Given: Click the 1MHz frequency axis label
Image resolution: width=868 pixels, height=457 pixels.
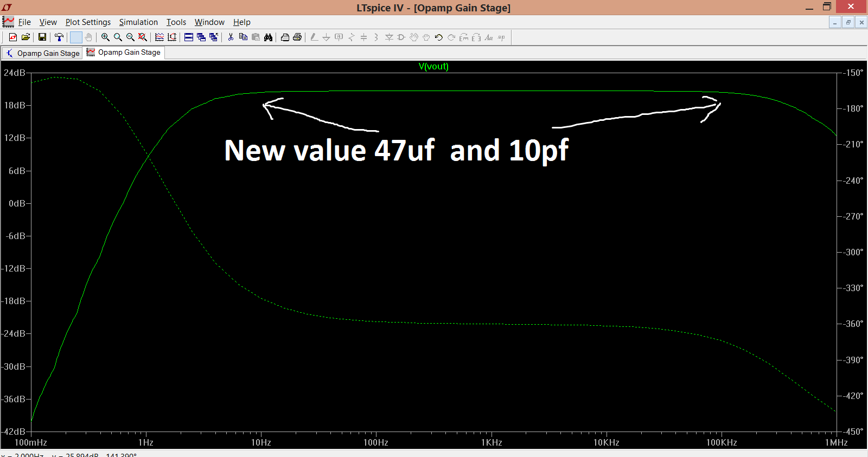Looking at the screenshot, I should click(x=837, y=442).
